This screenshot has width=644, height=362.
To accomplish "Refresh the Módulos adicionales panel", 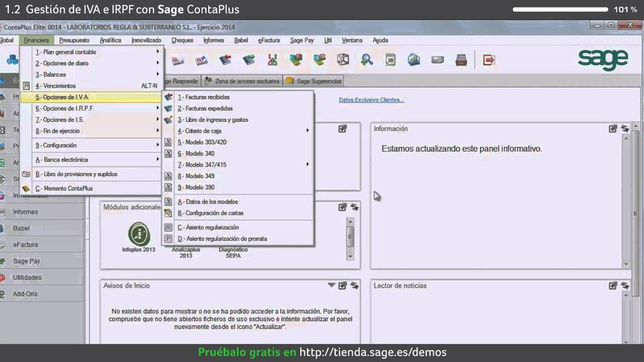I will (x=355, y=207).
